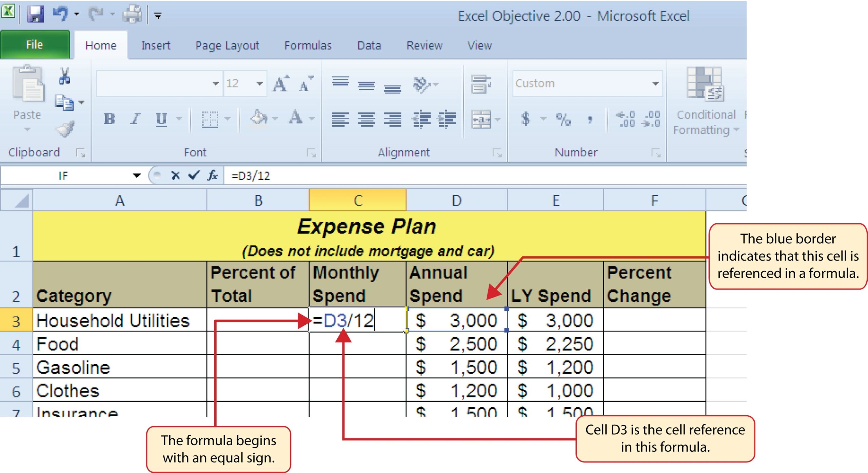Open the Custom number format dropdown

click(655, 83)
